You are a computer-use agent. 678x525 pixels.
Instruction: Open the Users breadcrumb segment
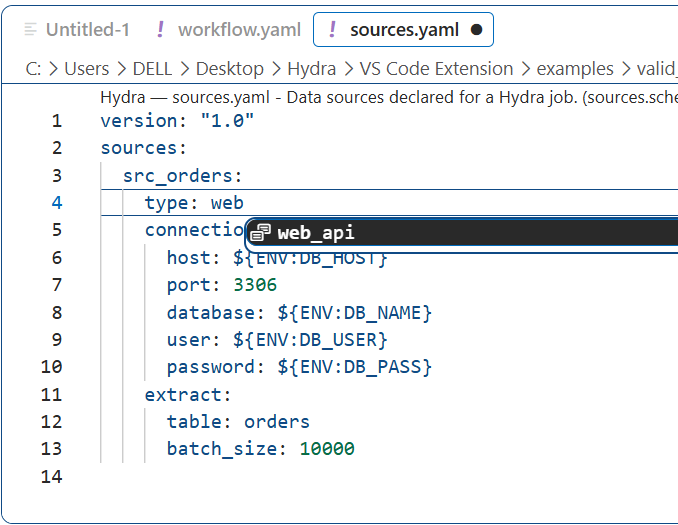click(x=86, y=69)
